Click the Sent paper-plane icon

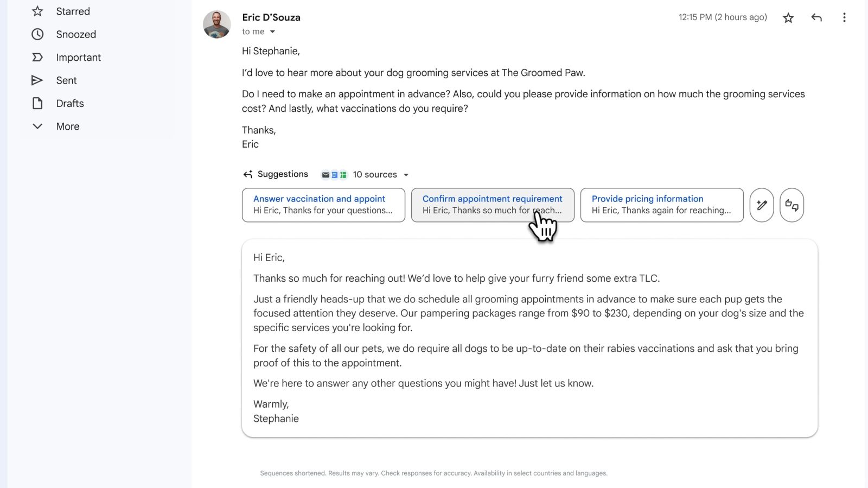pos(37,80)
